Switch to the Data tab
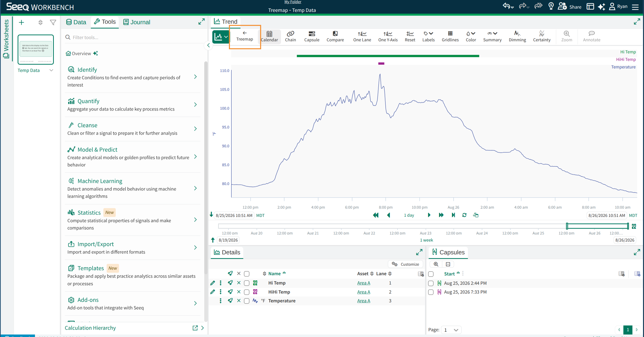Image resolution: width=644 pixels, height=337 pixels. click(x=76, y=22)
